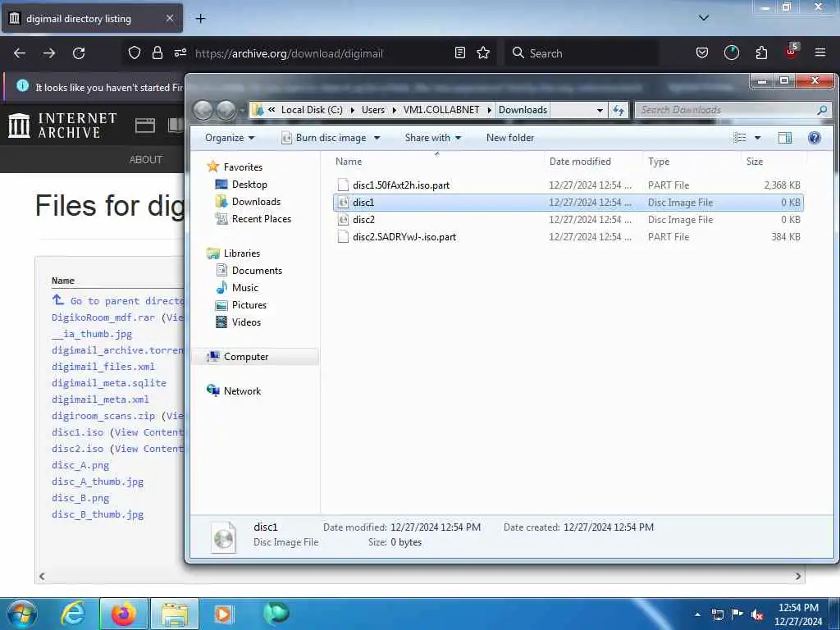Screen dimensions: 840x630
Task: Open the list all tabs chevron
Action: pos(703,18)
